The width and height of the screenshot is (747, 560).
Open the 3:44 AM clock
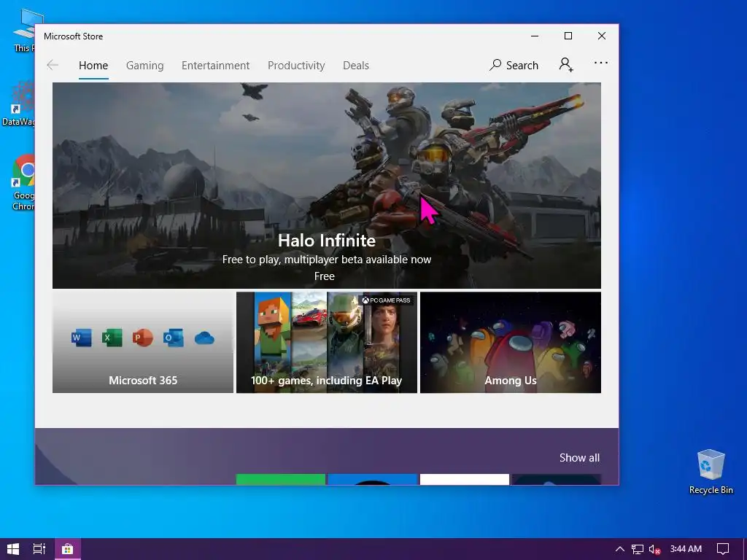[x=686, y=549]
